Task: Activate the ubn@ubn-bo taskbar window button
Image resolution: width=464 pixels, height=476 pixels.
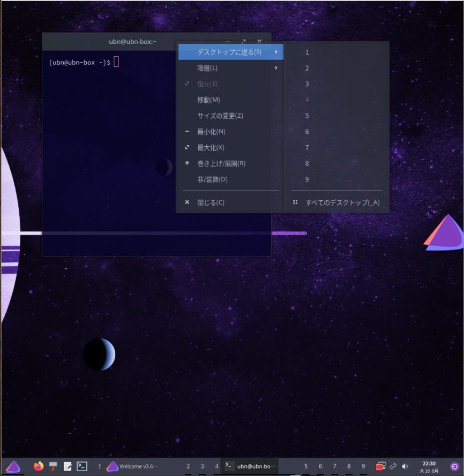Action: coord(250,466)
